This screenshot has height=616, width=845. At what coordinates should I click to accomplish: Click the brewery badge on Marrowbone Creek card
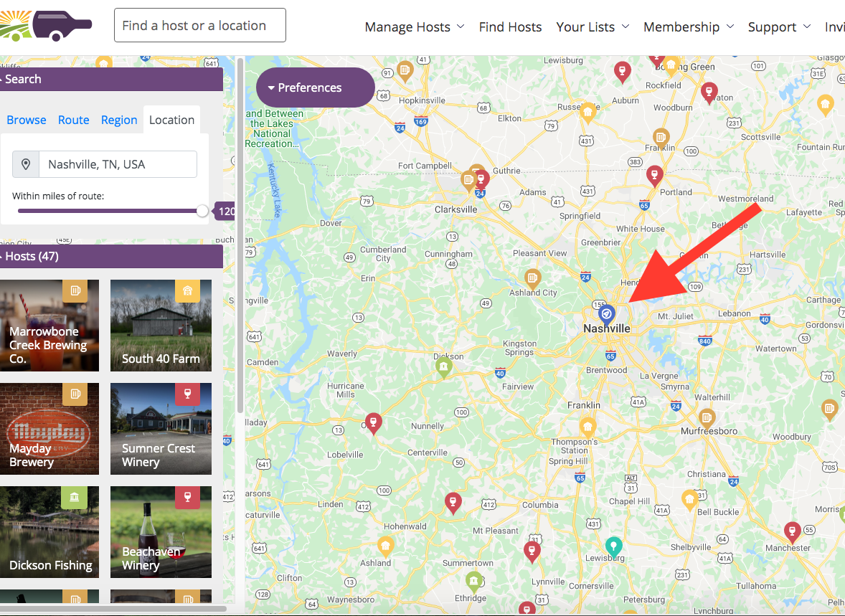click(x=75, y=291)
